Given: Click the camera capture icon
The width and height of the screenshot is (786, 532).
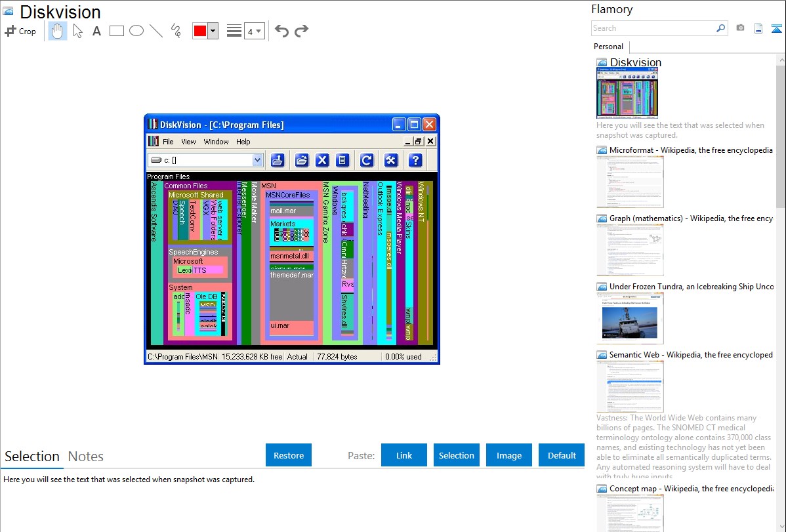Looking at the screenshot, I should point(740,28).
